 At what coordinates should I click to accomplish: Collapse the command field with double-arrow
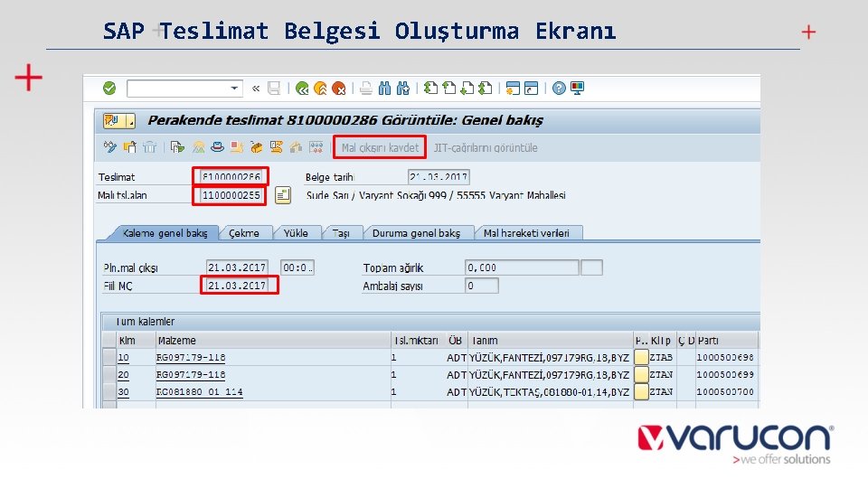[256, 88]
